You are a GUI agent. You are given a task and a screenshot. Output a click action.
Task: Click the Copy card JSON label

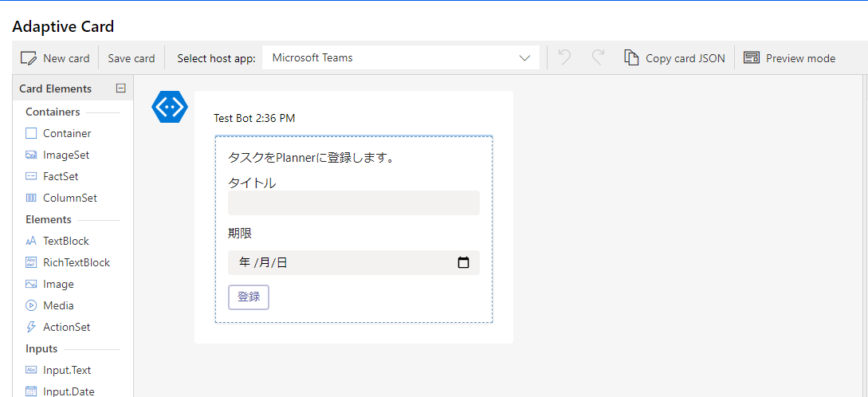pos(685,58)
